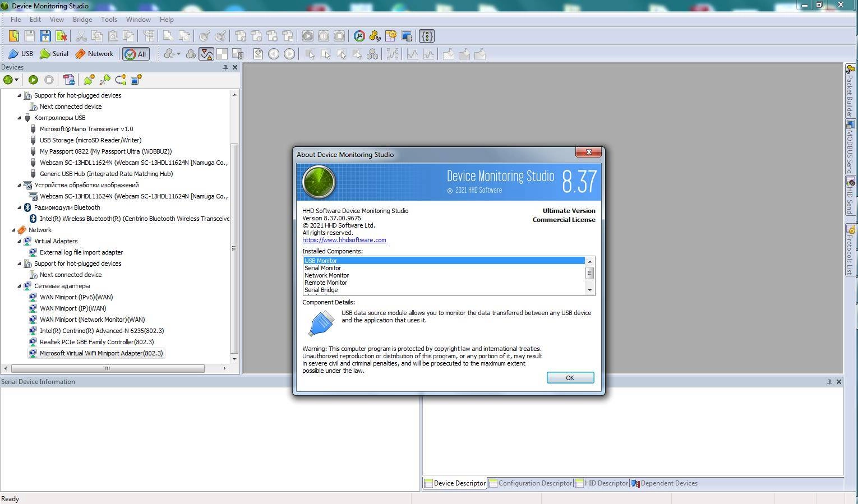The width and height of the screenshot is (858, 504).
Task: Switch to Dependent Devices tab
Action: 665,483
